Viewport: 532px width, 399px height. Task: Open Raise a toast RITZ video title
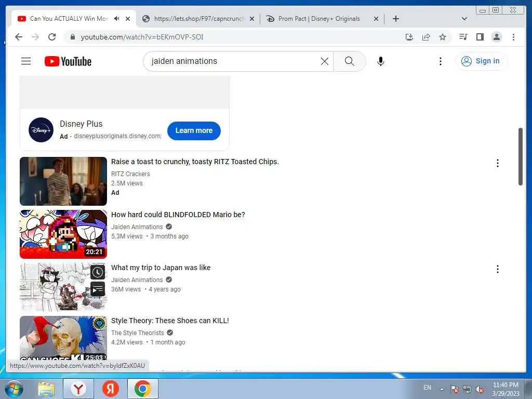pyautogui.click(x=195, y=162)
